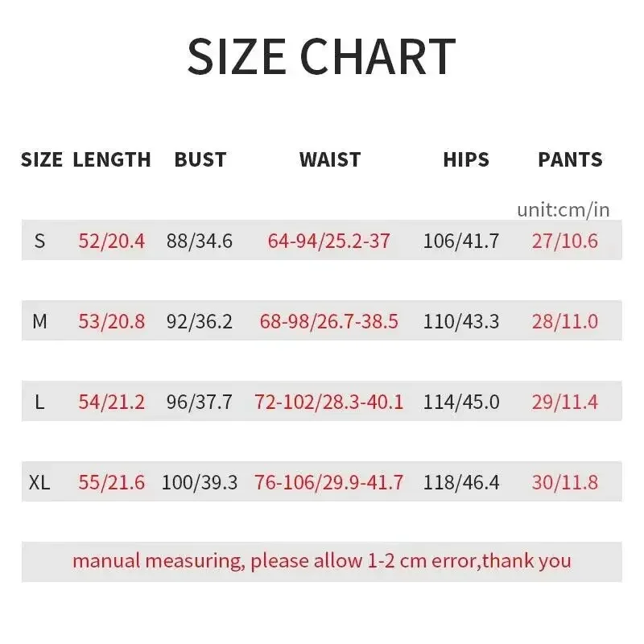
Task: Click waist value 72-102/28.3-40.1
Action: point(328,402)
